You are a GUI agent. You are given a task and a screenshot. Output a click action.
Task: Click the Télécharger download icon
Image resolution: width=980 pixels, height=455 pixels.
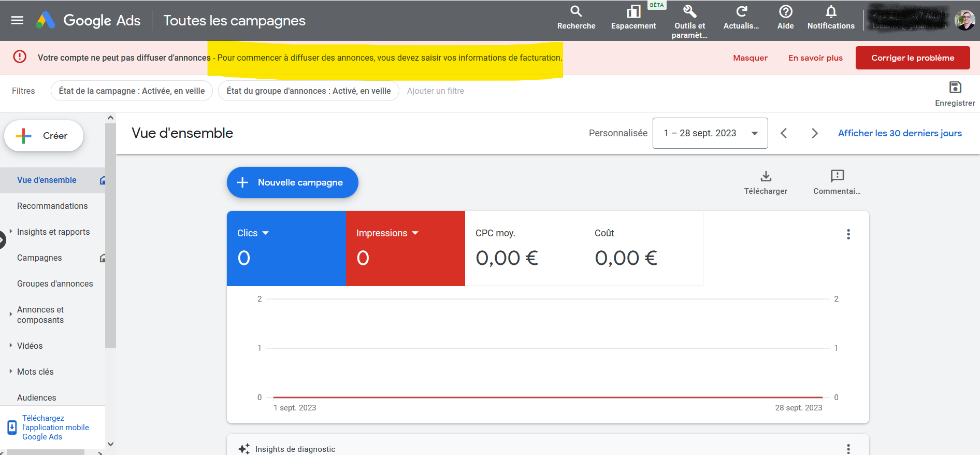click(766, 176)
